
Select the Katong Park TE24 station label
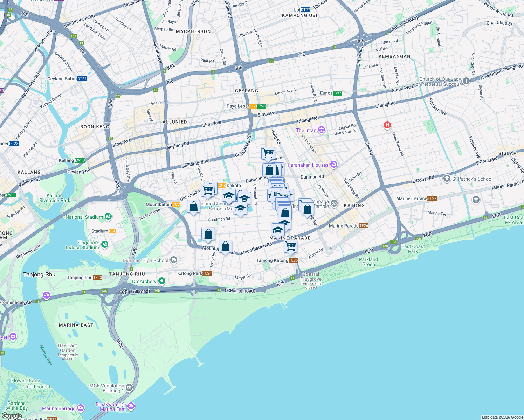pyautogui.click(x=195, y=273)
